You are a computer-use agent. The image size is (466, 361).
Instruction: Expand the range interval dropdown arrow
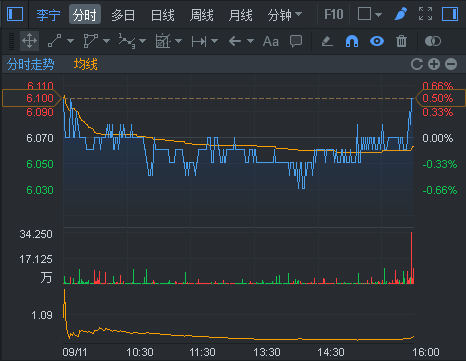214,41
